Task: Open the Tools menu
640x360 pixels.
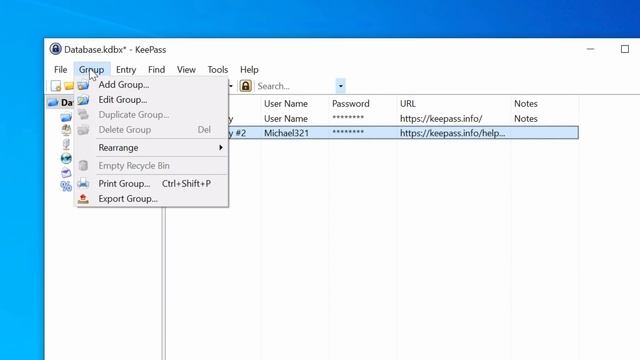Action: [218, 70]
